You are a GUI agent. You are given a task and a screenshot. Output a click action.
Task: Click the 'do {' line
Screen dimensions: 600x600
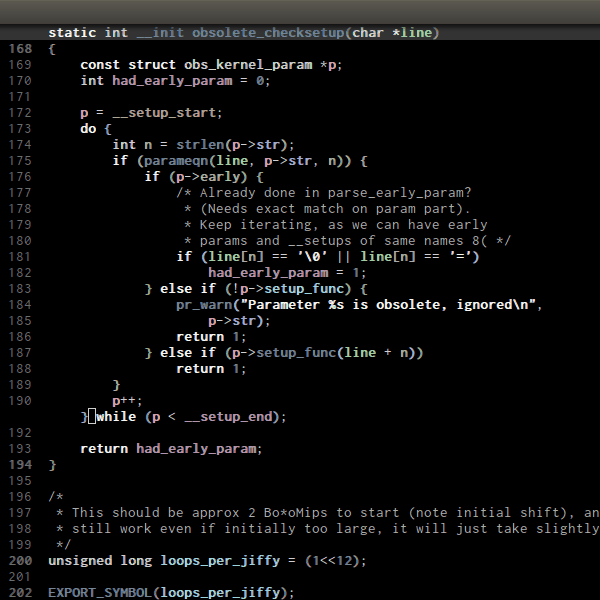96,129
